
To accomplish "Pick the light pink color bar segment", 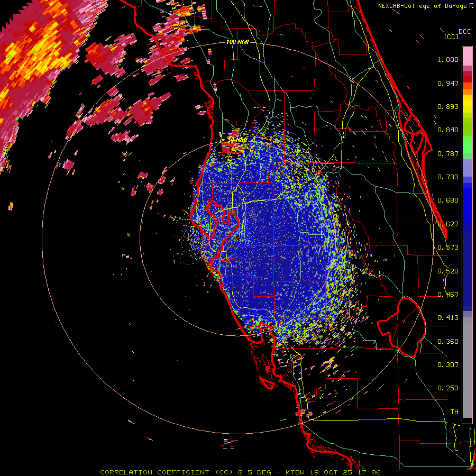I will 467,57.
